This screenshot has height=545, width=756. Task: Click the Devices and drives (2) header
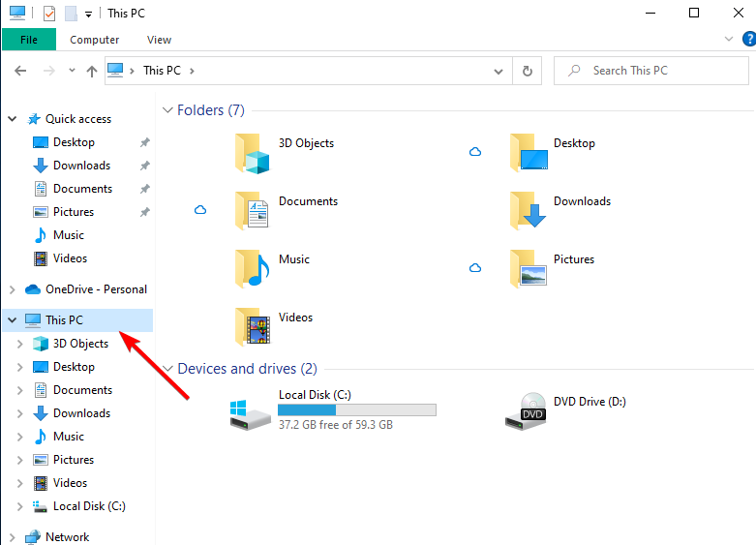pos(248,369)
